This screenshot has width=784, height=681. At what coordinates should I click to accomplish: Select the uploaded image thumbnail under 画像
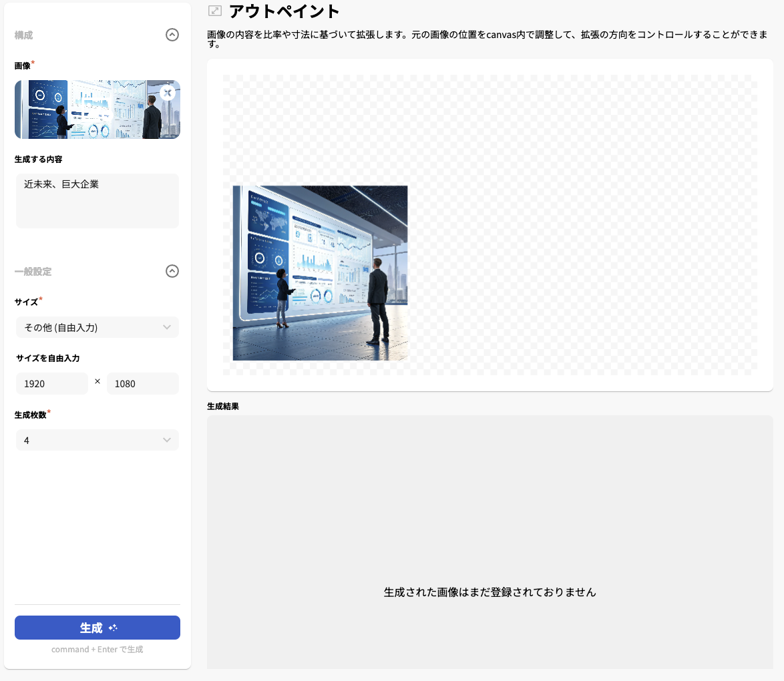tap(97, 109)
